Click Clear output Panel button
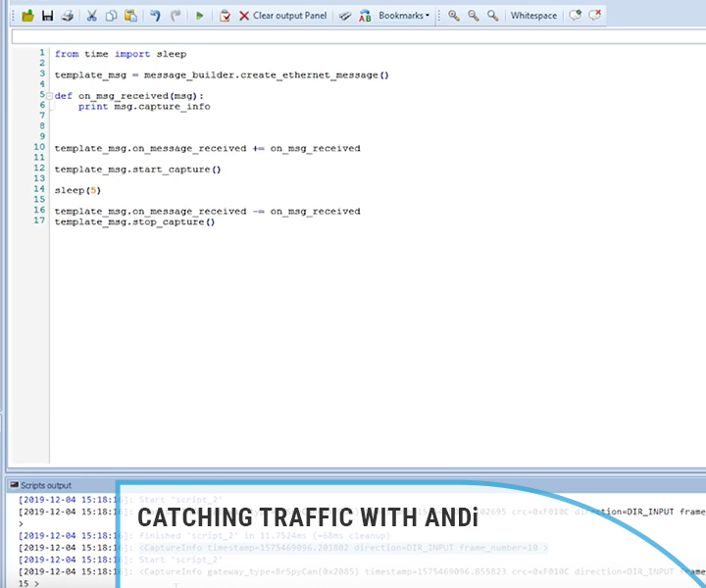Screen dimensions: 706x588 (x=282, y=16)
